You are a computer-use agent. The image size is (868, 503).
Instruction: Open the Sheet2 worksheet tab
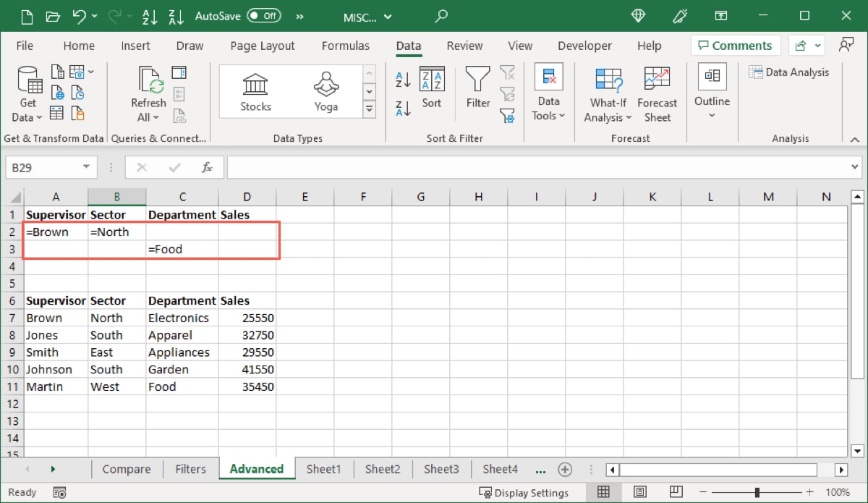click(383, 469)
